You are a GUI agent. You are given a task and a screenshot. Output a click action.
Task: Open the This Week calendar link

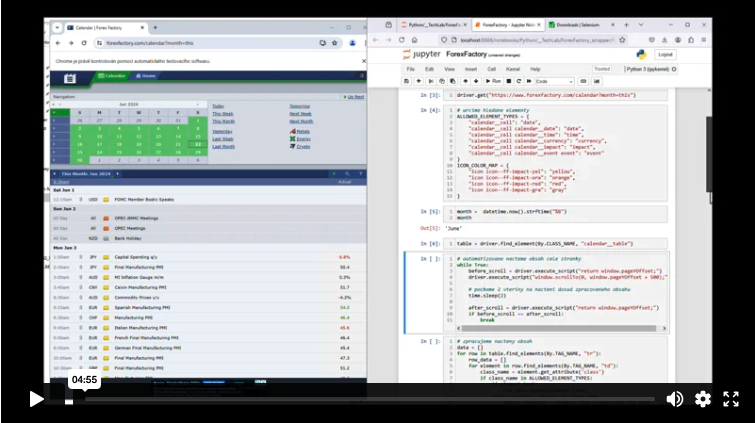pyautogui.click(x=222, y=113)
